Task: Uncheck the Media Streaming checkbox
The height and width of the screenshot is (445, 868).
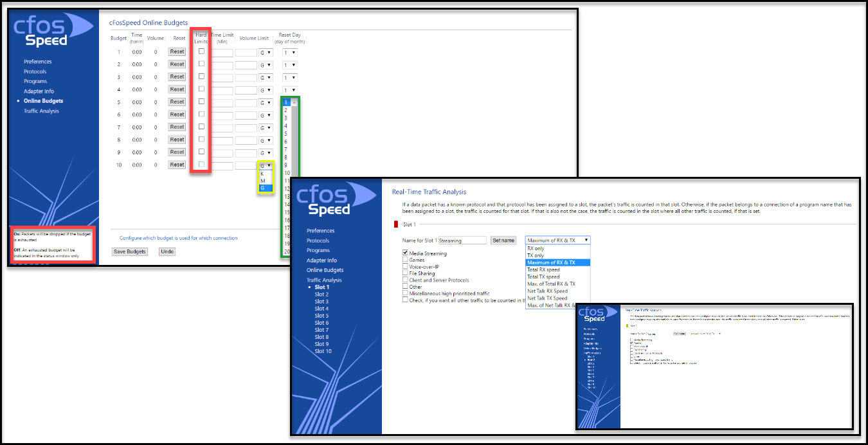Action: (405, 253)
